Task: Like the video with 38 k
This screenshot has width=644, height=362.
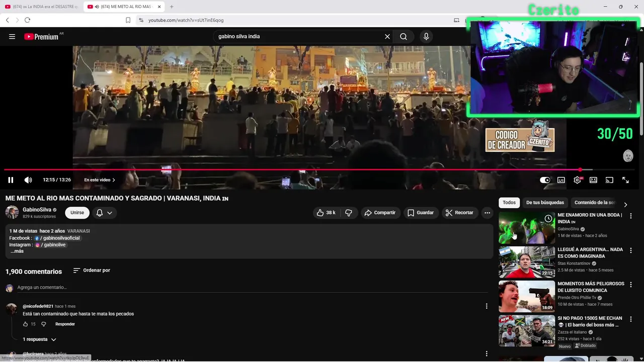Action: [x=326, y=213]
